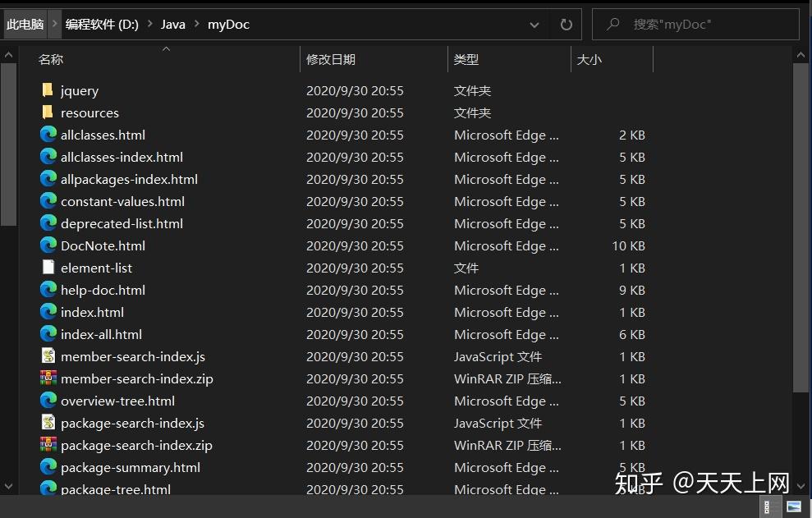This screenshot has height=518, width=812.
Task: Go to 编程软件 (D:) in the breadcrumb
Action: click(102, 25)
